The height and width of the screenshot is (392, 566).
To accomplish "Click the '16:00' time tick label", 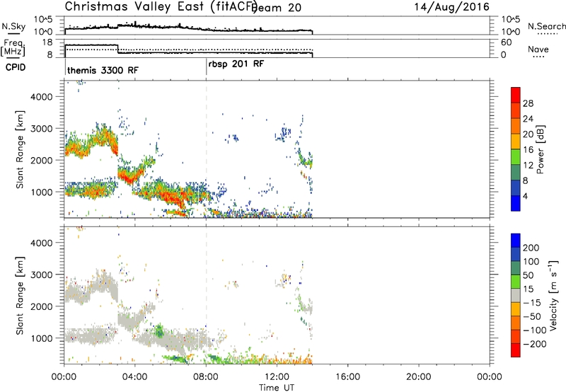I will pos(347,377).
